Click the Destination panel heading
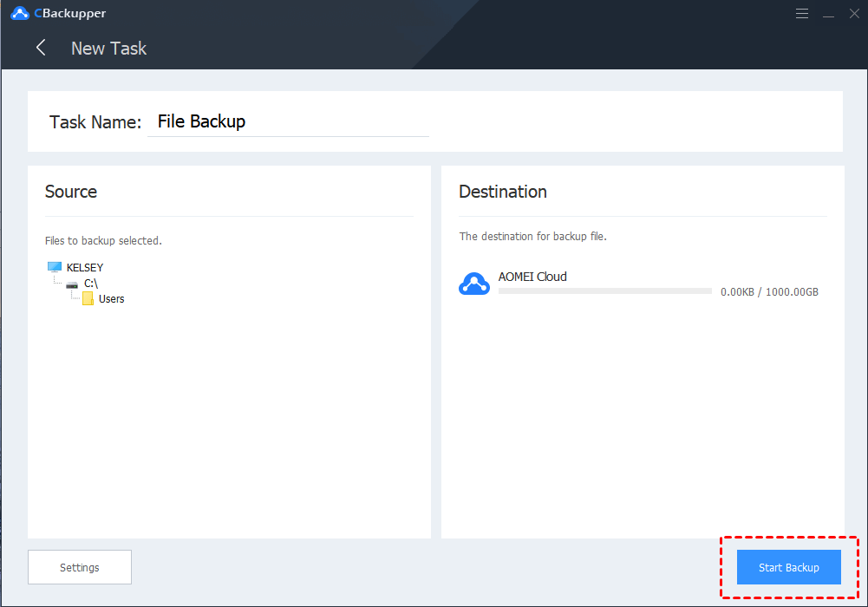Screen dimensions: 868x607 click(503, 192)
